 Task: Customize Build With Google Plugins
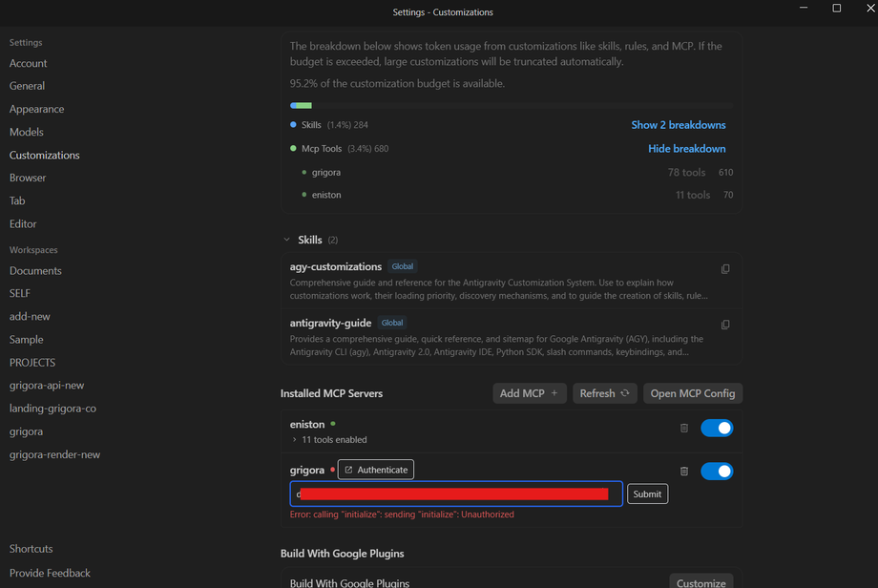[x=701, y=582]
